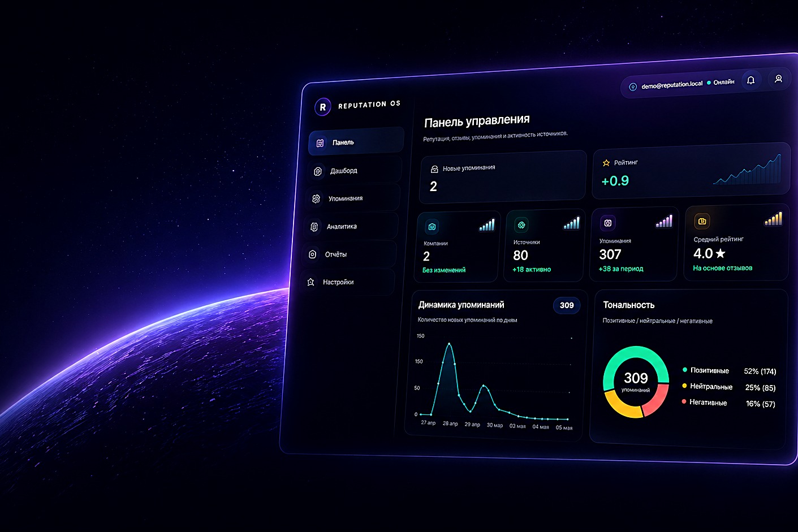Open the Настройки section label
This screenshot has width=798, height=532.
click(x=338, y=282)
